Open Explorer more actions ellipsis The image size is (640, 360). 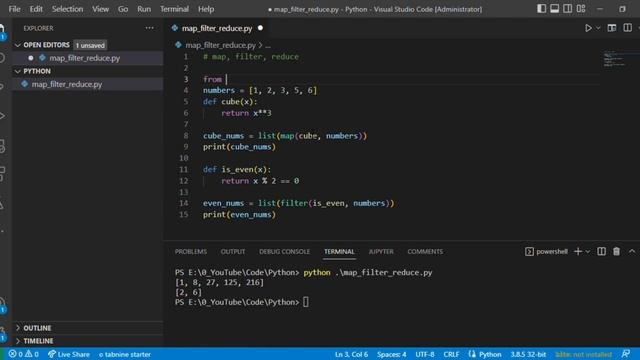coord(149,28)
